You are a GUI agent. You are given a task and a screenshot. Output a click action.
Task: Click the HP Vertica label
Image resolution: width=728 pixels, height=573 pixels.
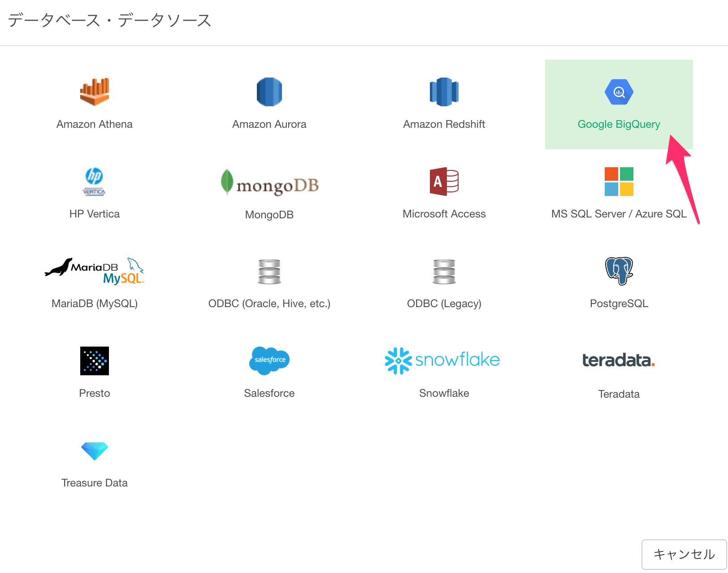[95, 214]
